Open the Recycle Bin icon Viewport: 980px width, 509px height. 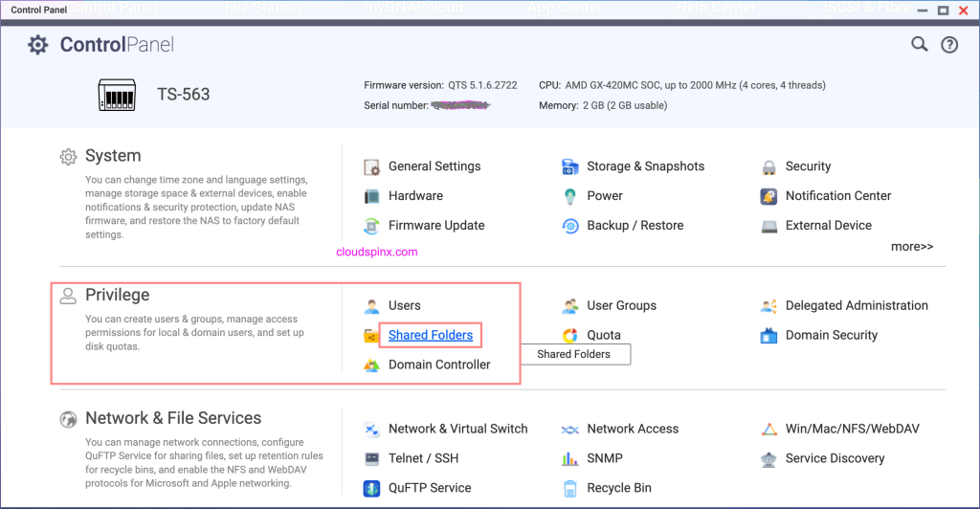click(570, 488)
